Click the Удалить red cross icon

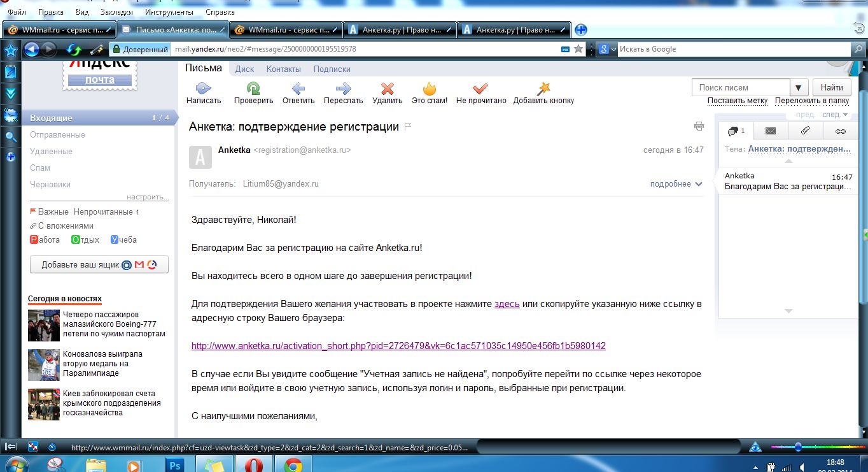(387, 88)
